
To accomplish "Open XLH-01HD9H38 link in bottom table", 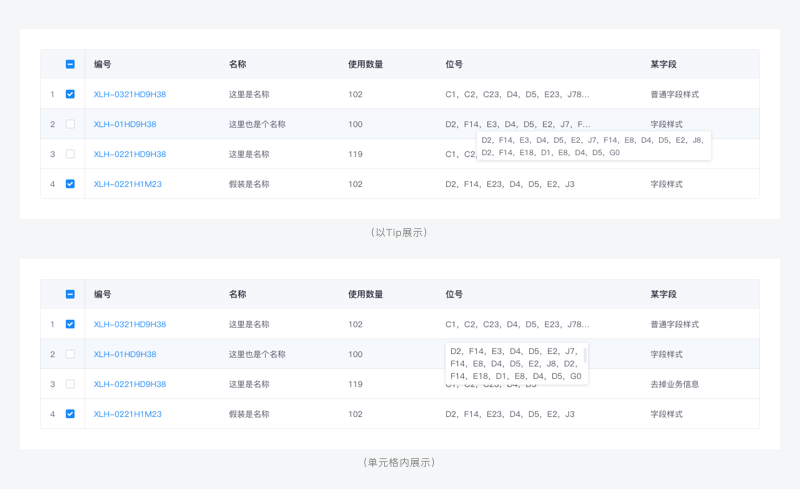I will coord(125,354).
